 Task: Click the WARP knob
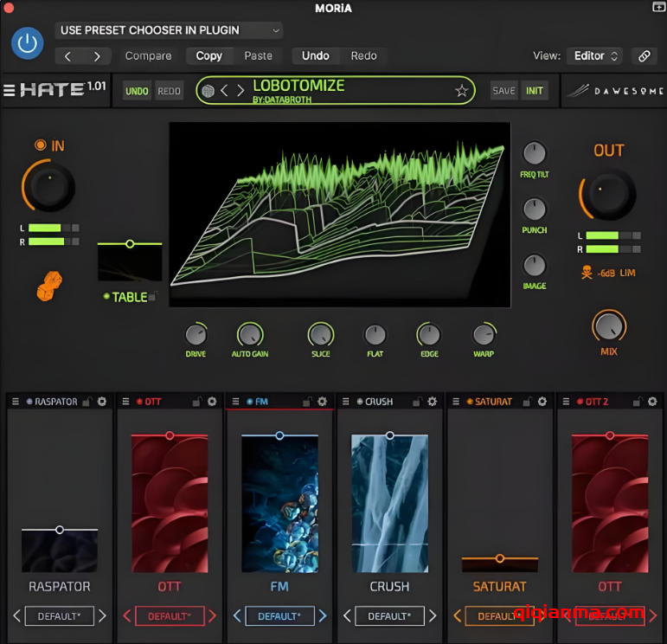(484, 335)
